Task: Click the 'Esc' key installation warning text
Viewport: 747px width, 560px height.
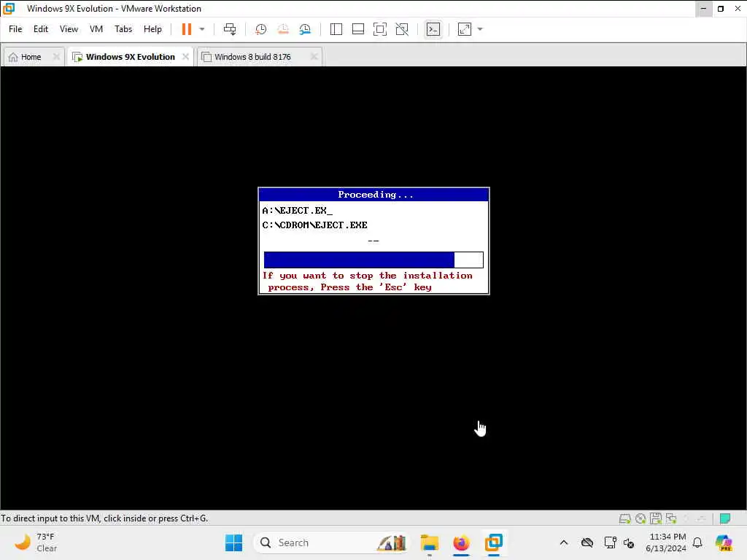Action: (x=368, y=281)
